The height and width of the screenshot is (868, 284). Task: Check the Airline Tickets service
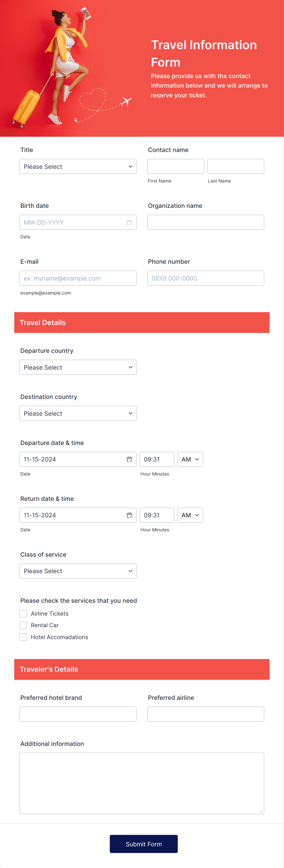(23, 613)
